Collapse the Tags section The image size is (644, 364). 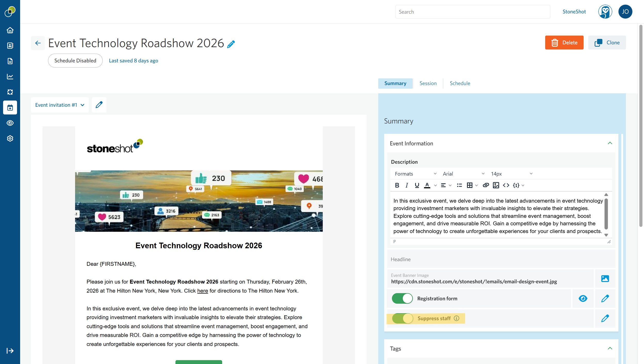pyautogui.click(x=610, y=348)
